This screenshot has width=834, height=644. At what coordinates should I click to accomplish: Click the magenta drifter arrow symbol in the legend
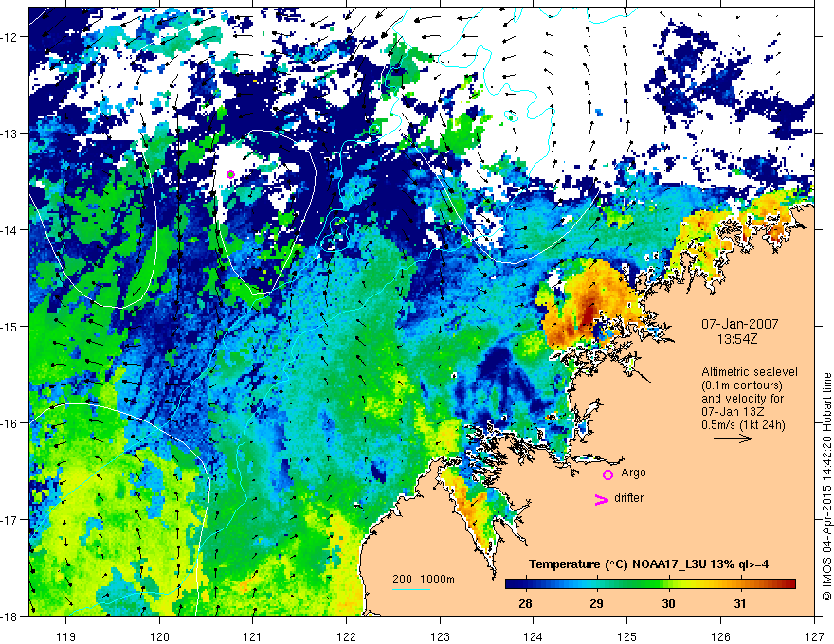601,499
